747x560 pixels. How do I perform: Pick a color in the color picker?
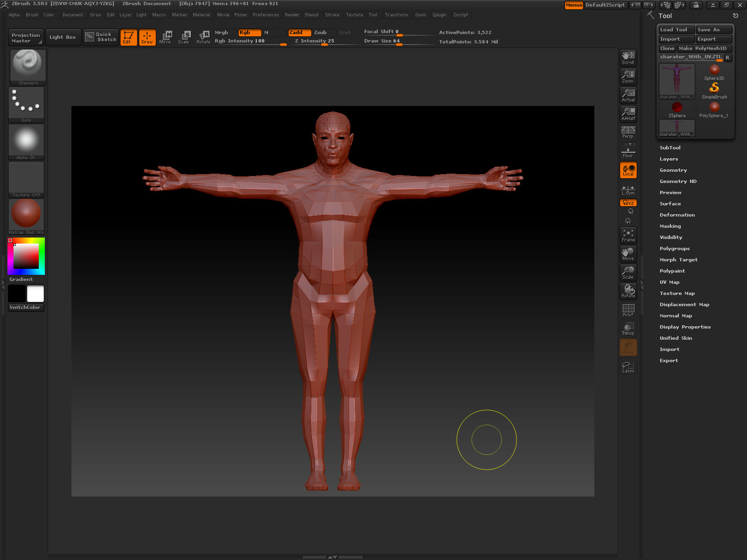click(x=26, y=256)
